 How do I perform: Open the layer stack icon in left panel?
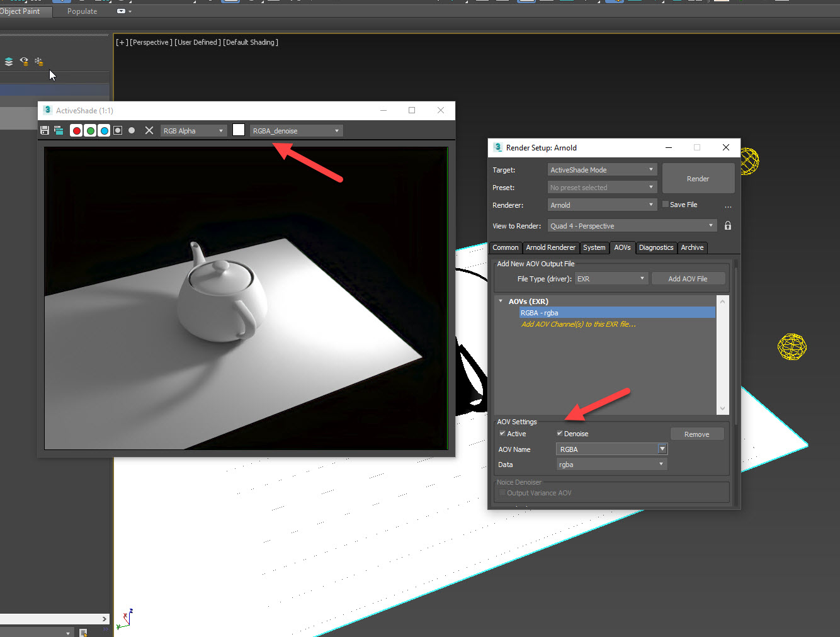click(x=9, y=62)
